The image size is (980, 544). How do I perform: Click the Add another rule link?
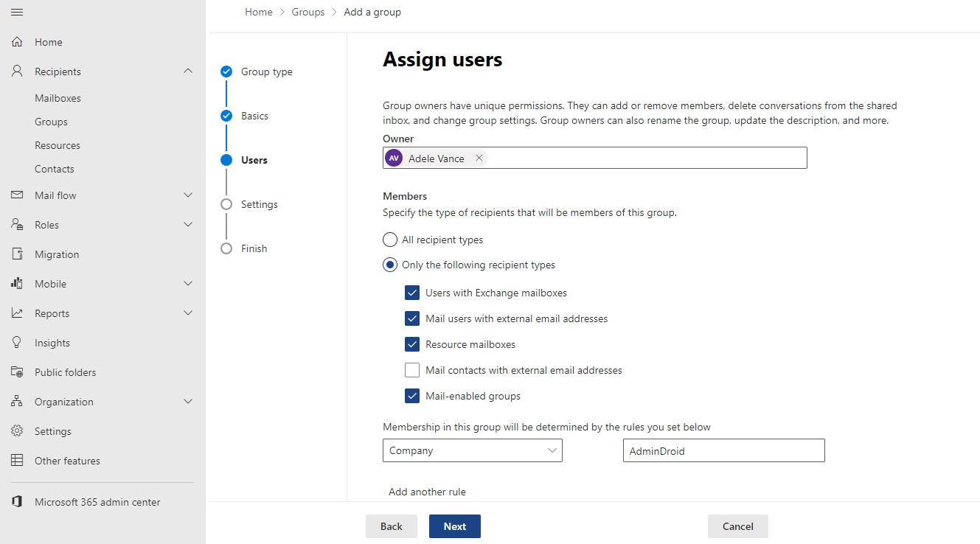point(427,491)
